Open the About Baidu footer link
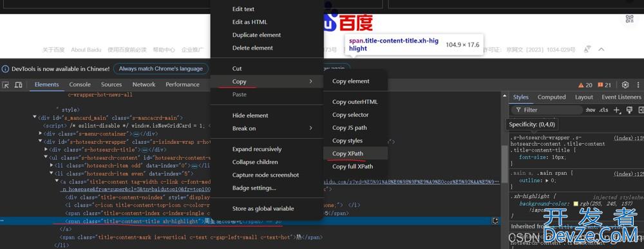 [x=86, y=50]
